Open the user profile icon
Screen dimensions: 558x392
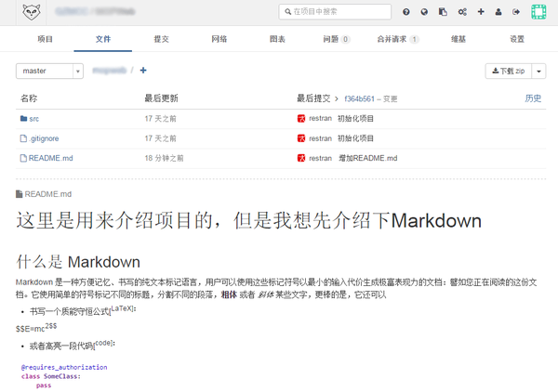(x=498, y=12)
